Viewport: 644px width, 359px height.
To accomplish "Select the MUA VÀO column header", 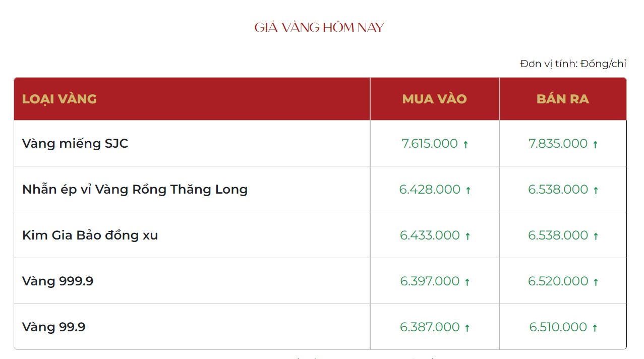I will tap(435, 99).
